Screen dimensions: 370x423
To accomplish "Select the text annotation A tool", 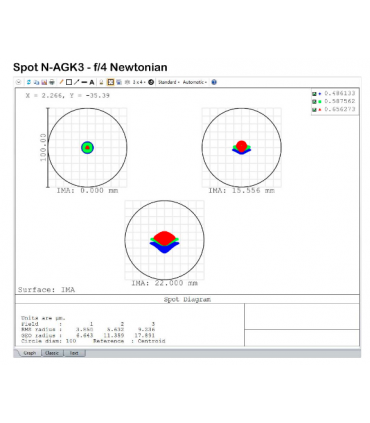I will pyautogui.click(x=92, y=82).
